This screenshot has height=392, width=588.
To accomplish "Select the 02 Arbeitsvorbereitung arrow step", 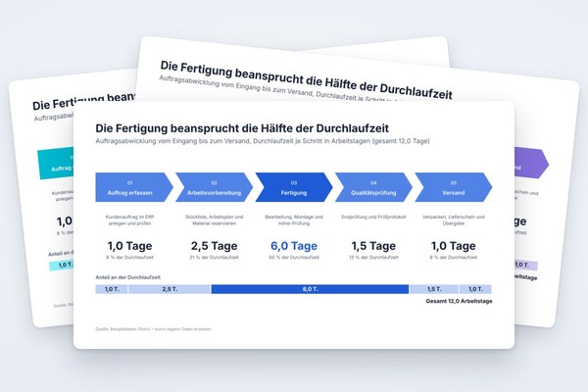I will [x=214, y=187].
